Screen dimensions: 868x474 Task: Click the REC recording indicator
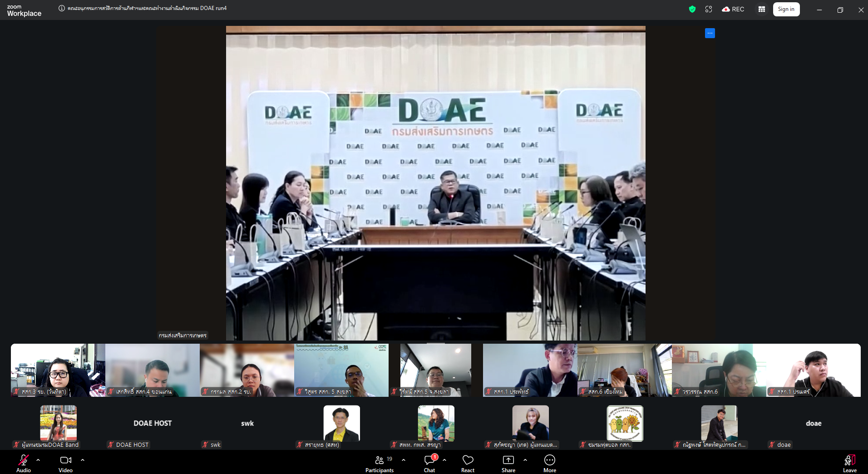pos(733,9)
